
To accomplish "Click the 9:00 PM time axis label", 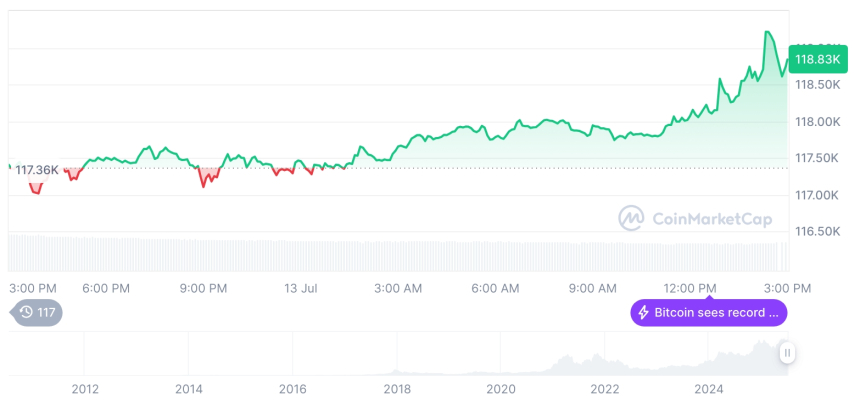I will (x=204, y=288).
